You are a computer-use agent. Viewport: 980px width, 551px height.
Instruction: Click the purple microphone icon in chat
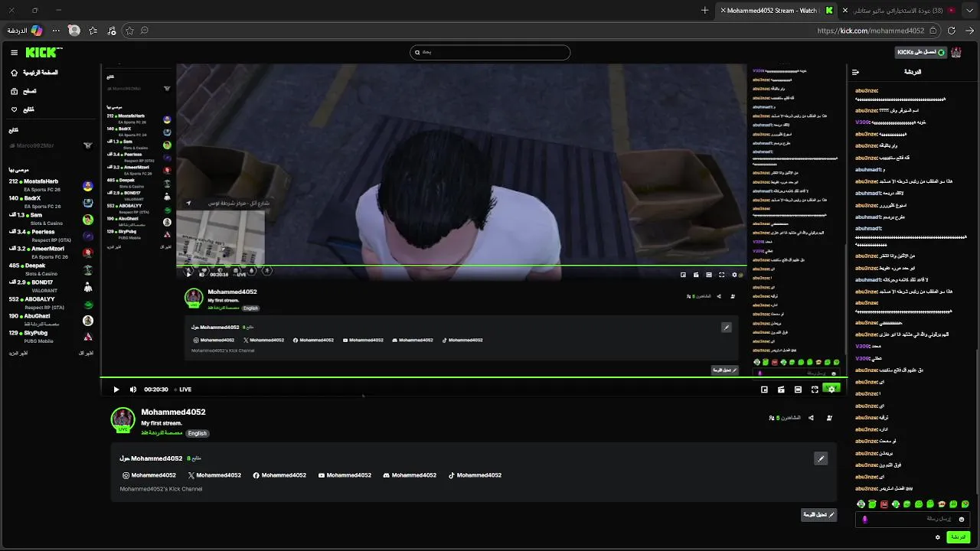point(865,519)
